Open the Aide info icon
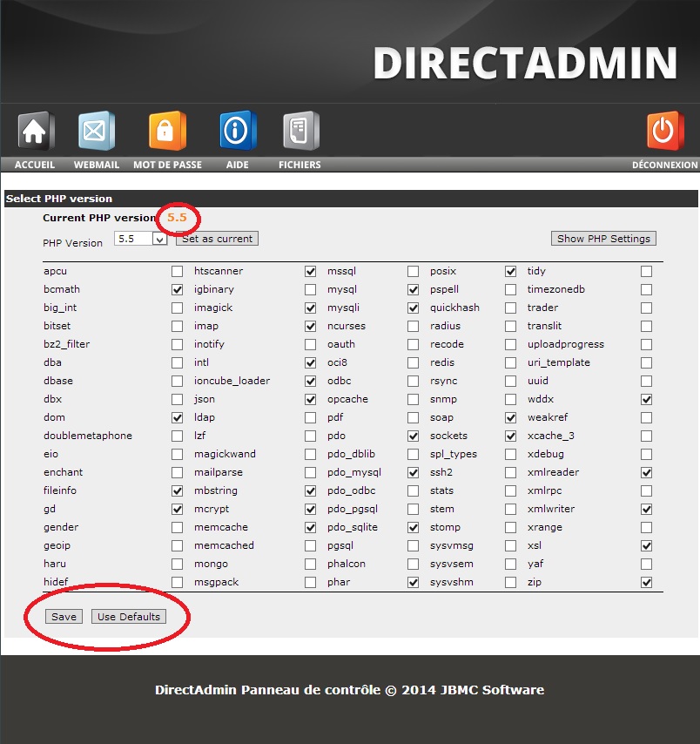This screenshot has height=744, width=700. click(x=238, y=131)
